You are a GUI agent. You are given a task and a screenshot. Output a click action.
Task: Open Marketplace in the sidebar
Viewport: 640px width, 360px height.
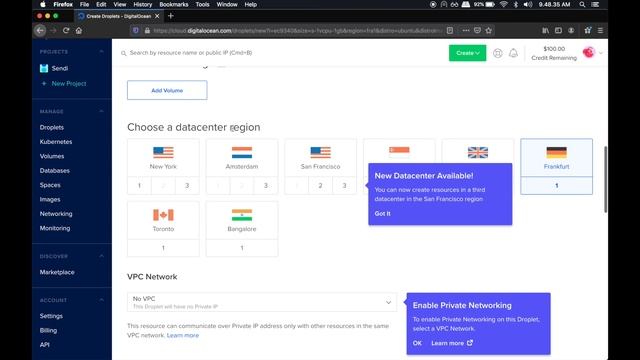click(57, 272)
